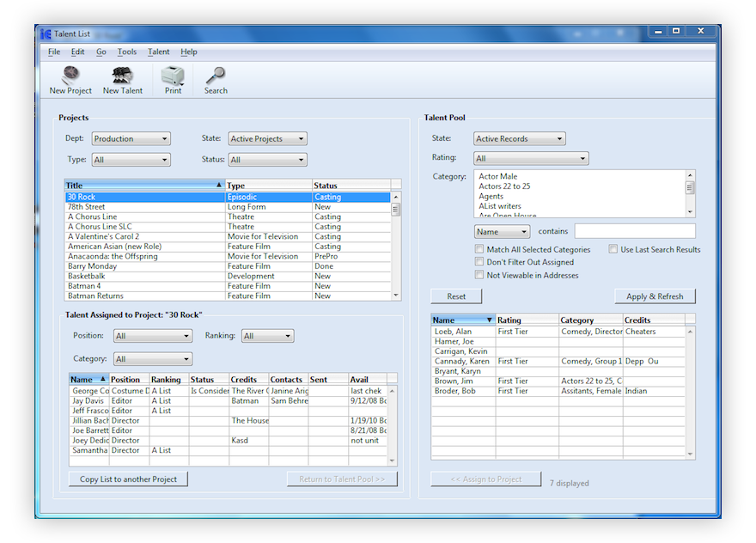Select Joe Barrett in assigned talent

coord(228,430)
